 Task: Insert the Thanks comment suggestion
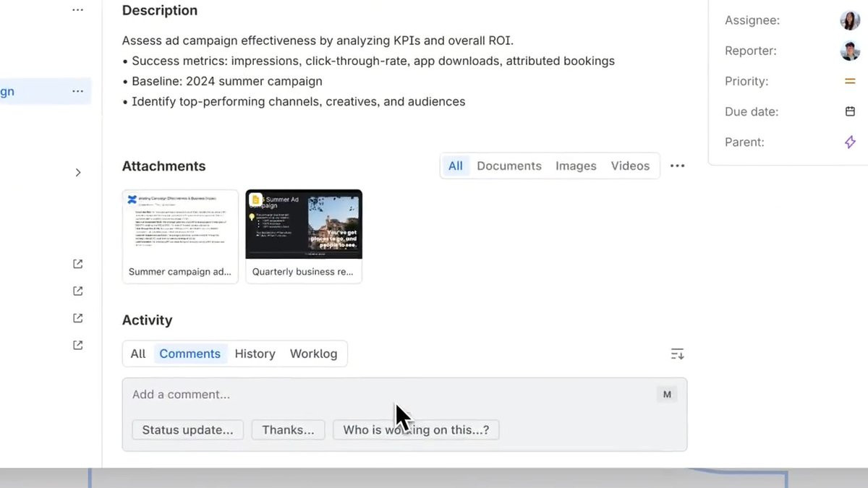tap(288, 429)
